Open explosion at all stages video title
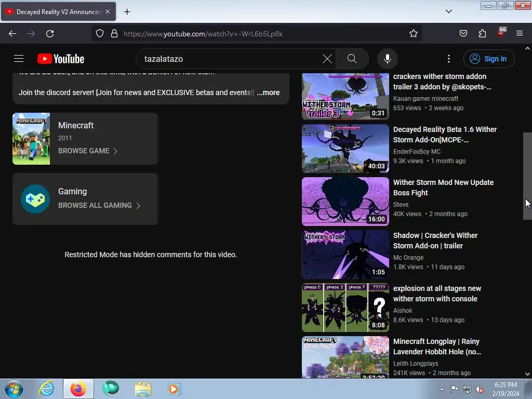The image size is (532, 399). [437, 294]
